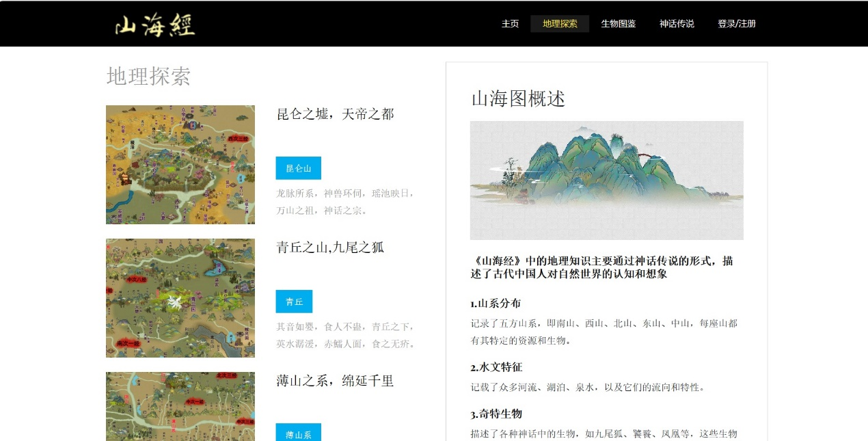Click the 青丘之山,九尾之狐 title

click(x=330, y=248)
